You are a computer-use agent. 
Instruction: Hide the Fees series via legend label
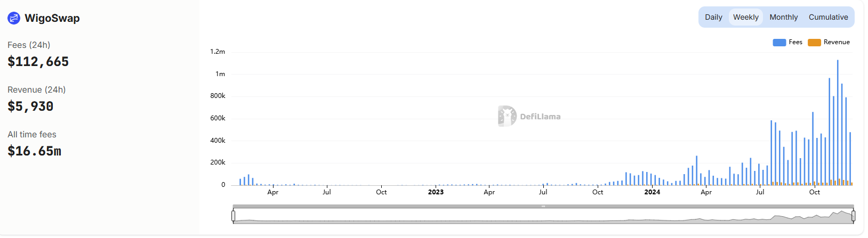click(795, 42)
